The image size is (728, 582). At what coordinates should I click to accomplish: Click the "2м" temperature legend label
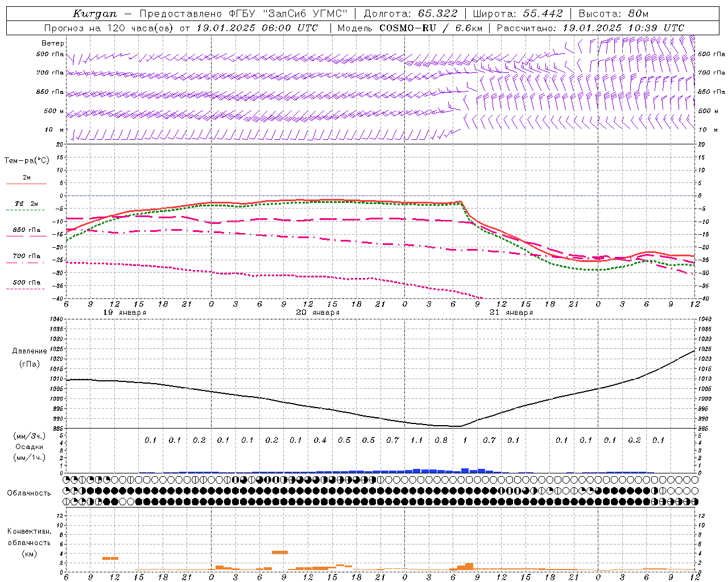[27, 178]
